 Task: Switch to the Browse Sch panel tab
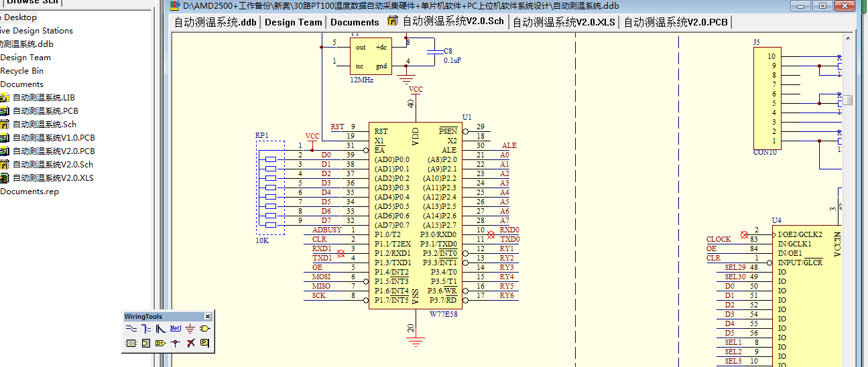pos(32,2)
